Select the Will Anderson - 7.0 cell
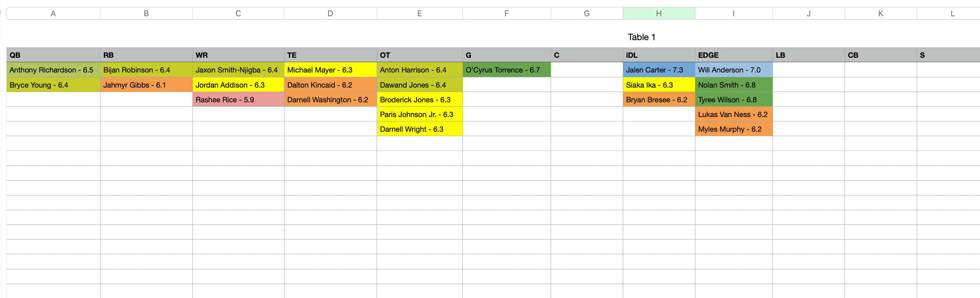 click(x=734, y=70)
